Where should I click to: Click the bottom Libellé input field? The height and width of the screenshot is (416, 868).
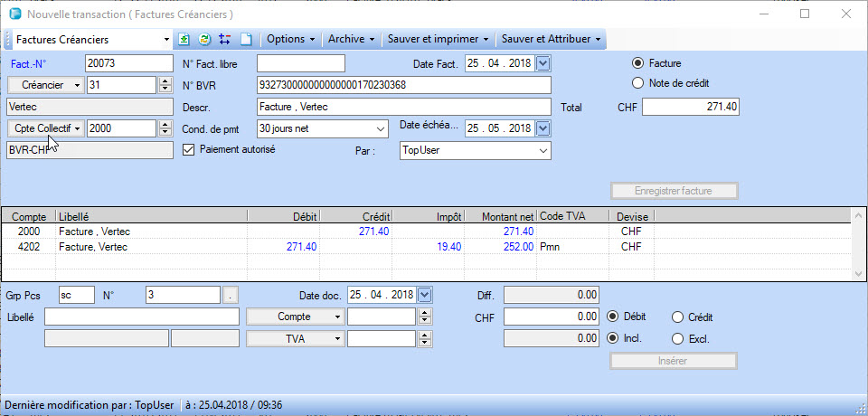point(142,317)
